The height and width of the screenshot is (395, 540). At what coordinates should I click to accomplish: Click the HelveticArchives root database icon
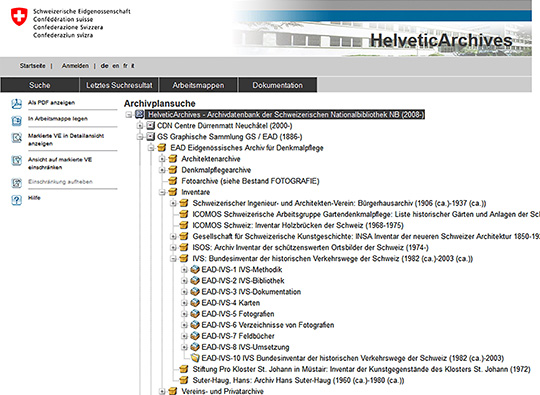point(139,114)
